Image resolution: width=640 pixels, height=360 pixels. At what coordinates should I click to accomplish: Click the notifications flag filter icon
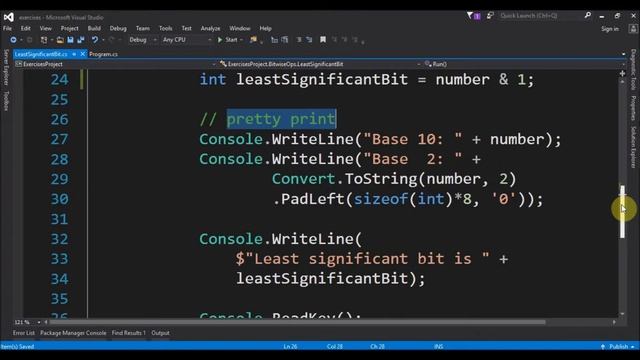pyautogui.click(x=473, y=16)
